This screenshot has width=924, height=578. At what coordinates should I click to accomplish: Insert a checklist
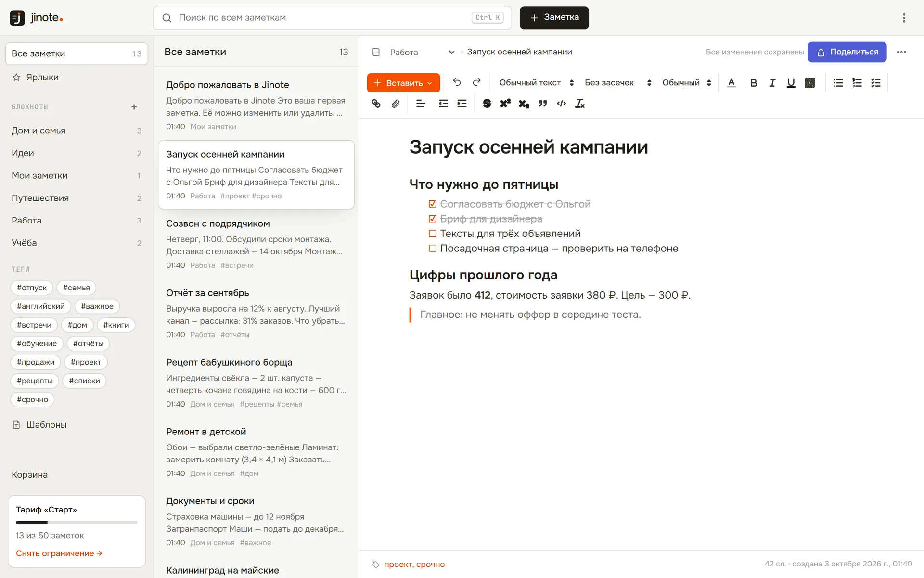pos(876,83)
